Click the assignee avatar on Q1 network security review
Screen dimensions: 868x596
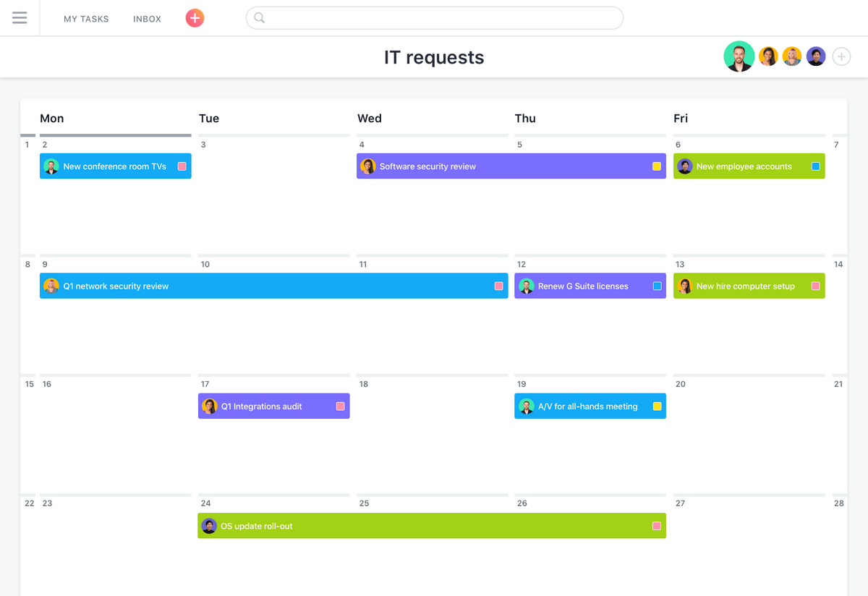[x=51, y=286]
